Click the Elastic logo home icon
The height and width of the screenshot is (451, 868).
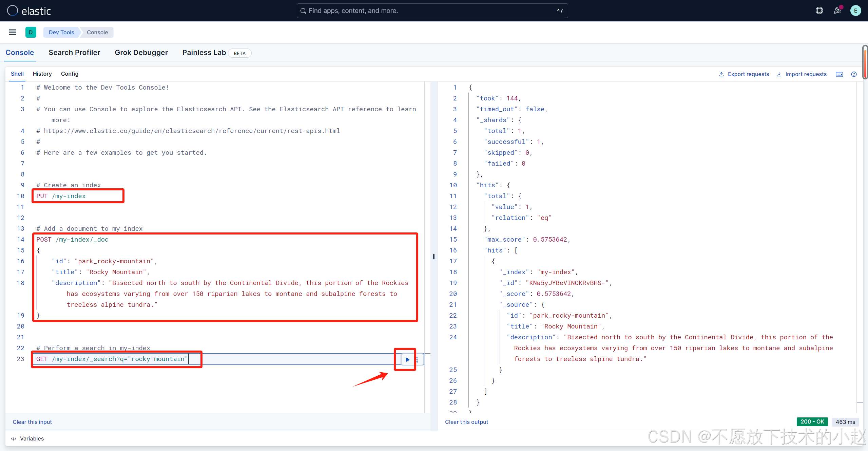tap(13, 11)
